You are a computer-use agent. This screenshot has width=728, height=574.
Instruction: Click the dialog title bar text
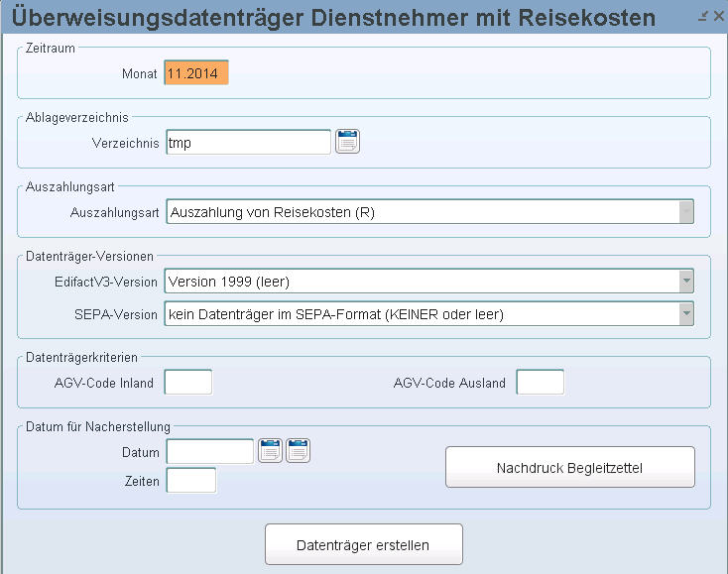point(333,18)
